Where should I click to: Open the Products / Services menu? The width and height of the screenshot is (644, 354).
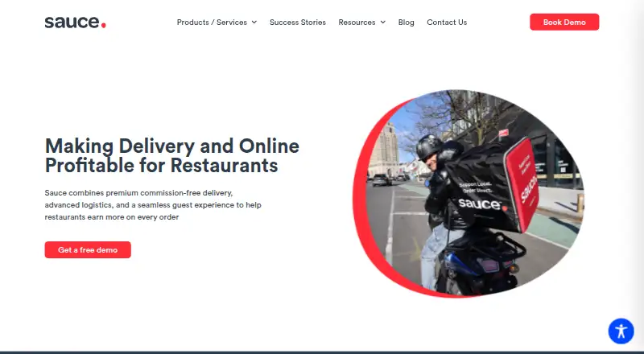212,23
